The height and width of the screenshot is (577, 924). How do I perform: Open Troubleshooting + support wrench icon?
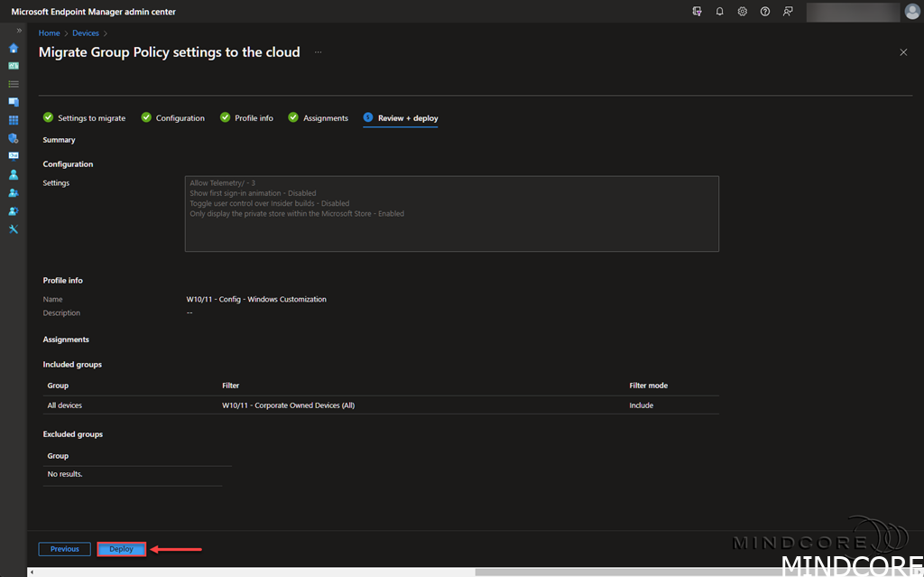[x=14, y=229]
